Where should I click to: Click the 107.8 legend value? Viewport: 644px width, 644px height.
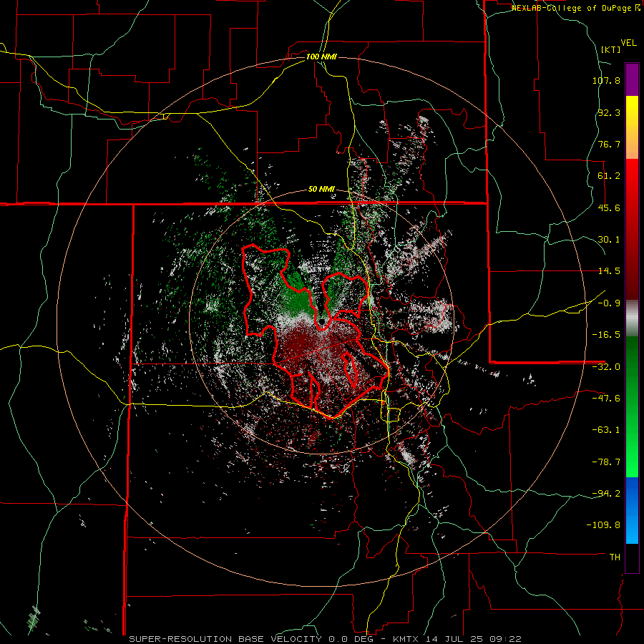coord(606,80)
